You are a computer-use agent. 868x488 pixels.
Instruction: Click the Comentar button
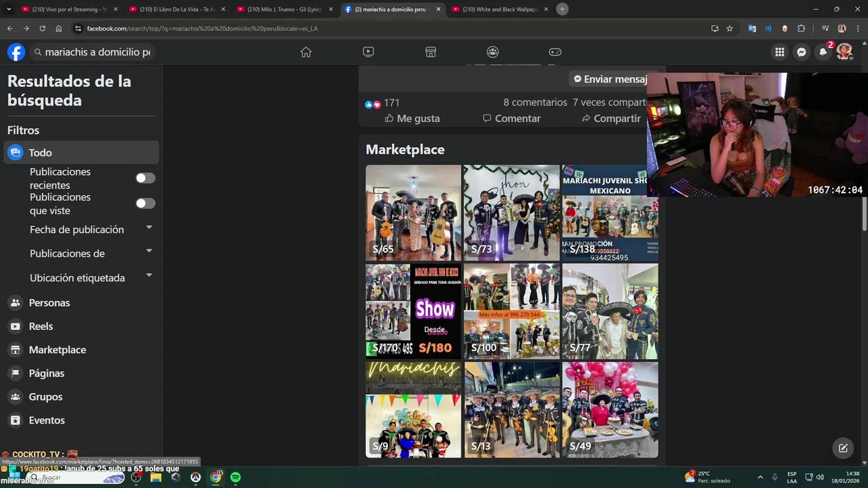point(511,118)
